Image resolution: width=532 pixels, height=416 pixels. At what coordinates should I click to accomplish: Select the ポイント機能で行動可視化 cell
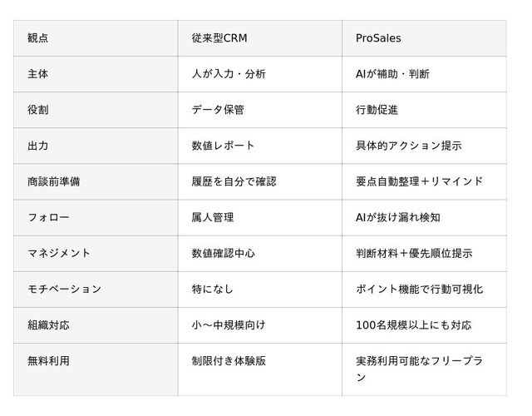(x=419, y=289)
